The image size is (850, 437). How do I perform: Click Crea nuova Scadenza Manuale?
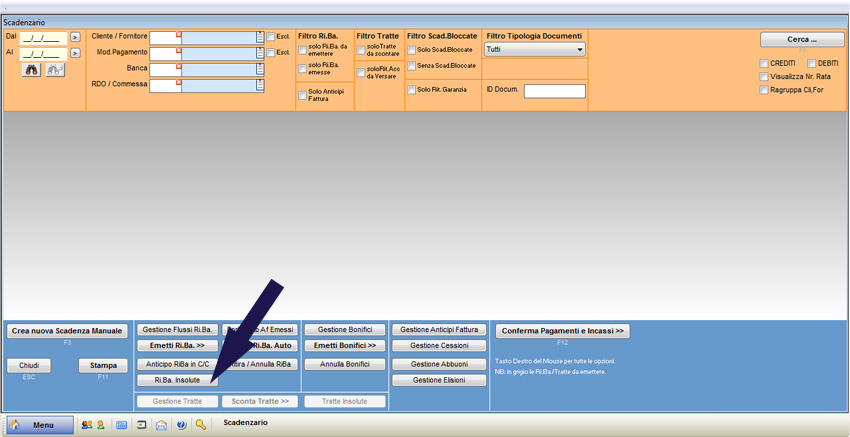click(67, 331)
